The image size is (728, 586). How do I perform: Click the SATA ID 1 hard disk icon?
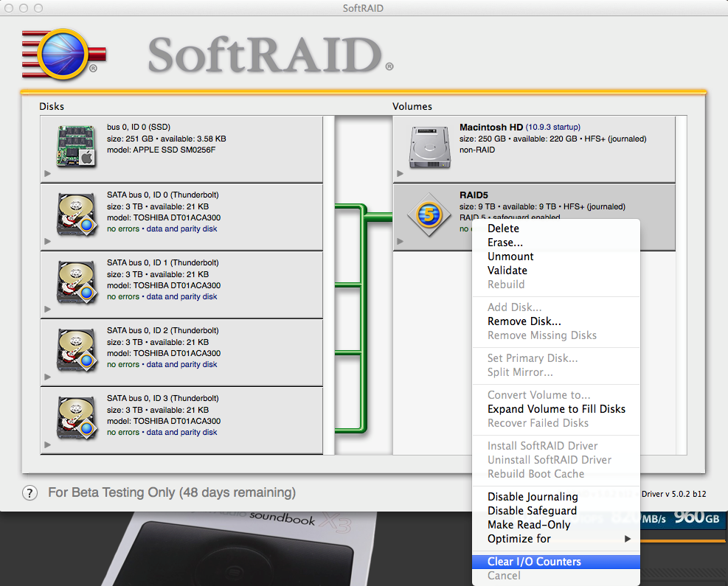pos(77,282)
